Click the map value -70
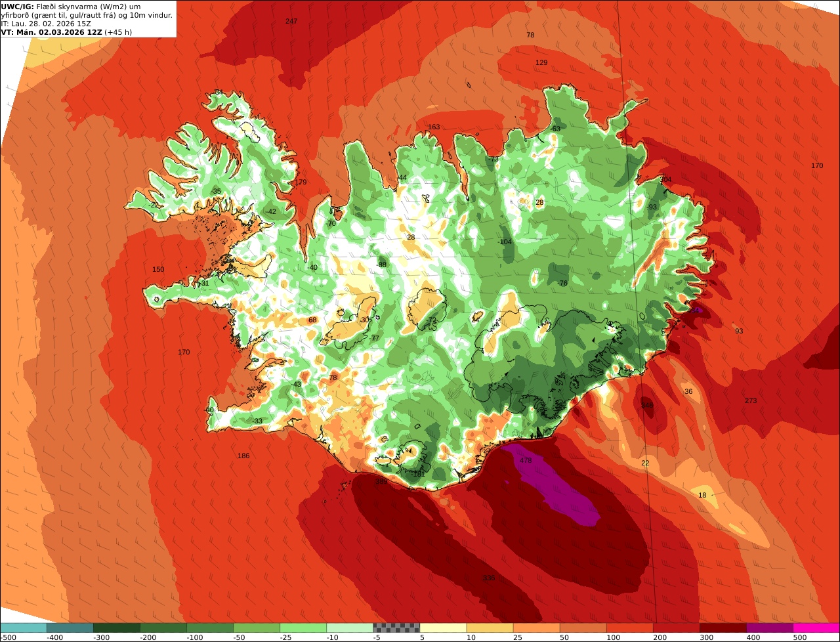This screenshot has width=840, height=642. (x=331, y=224)
